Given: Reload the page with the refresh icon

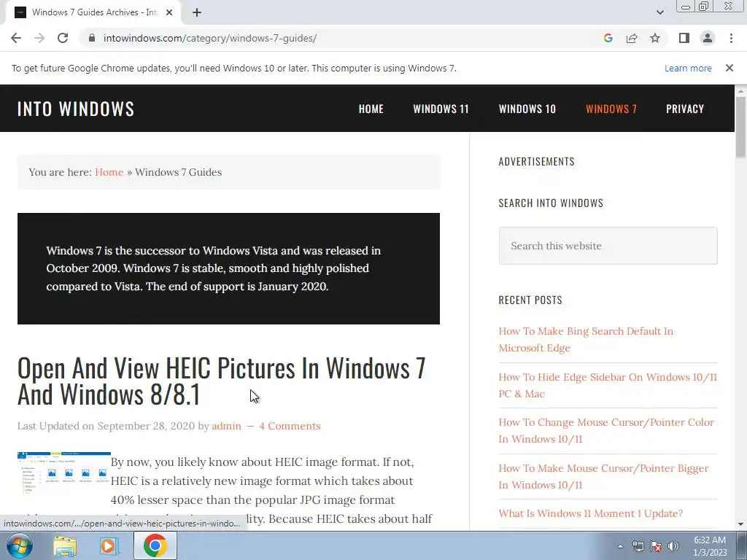Looking at the screenshot, I should click(x=63, y=38).
